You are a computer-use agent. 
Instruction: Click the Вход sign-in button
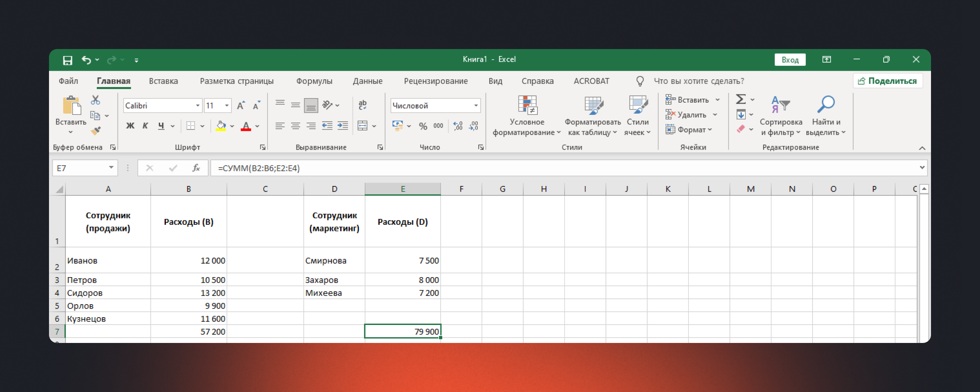pyautogui.click(x=790, y=60)
